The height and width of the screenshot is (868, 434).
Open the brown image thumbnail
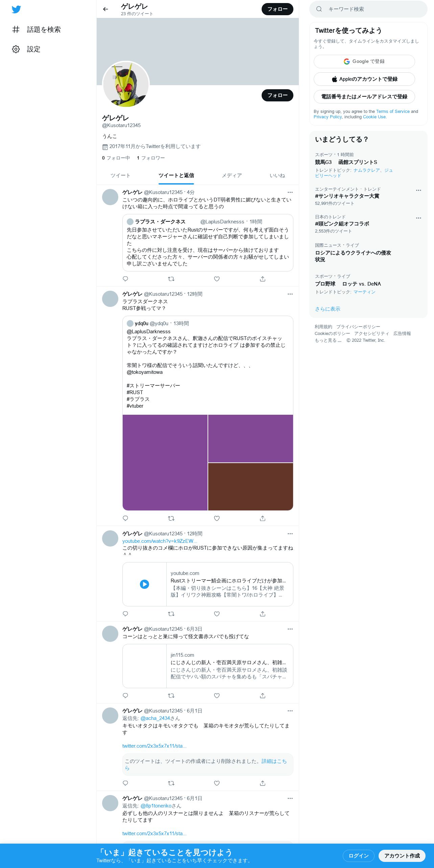250,487
